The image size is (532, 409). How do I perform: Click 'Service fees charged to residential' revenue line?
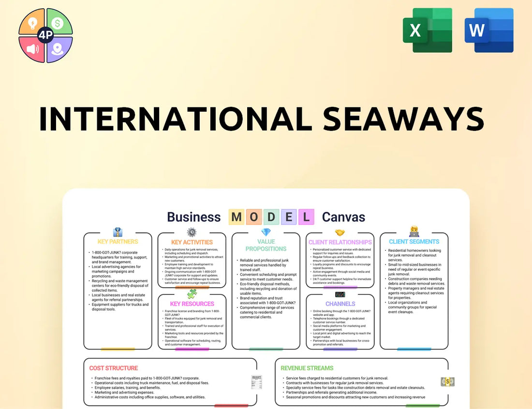point(335,378)
